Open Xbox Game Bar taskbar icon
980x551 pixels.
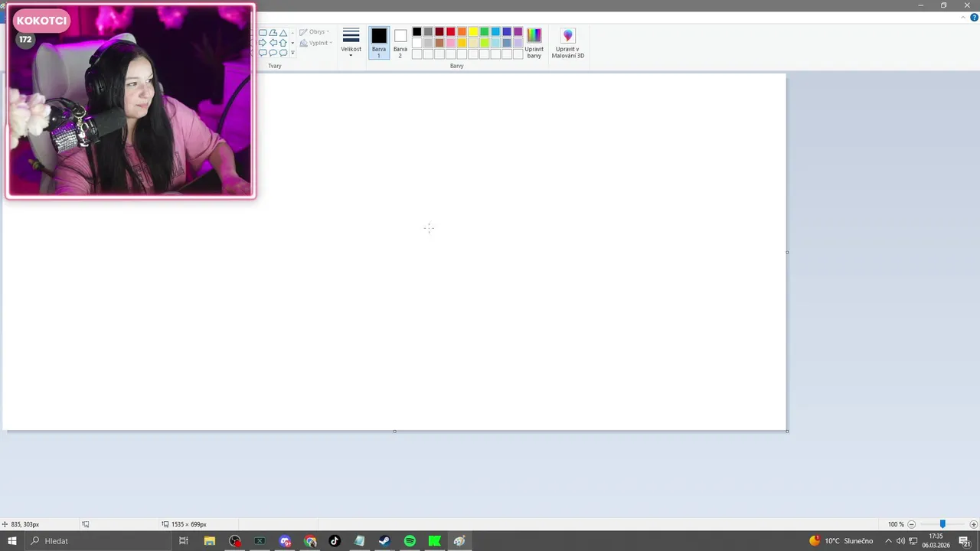tap(260, 541)
